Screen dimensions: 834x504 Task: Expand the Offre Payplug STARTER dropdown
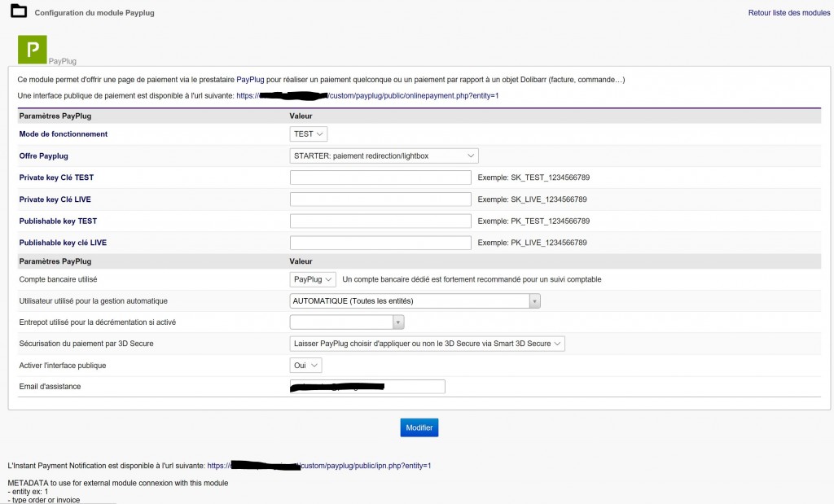pos(384,156)
